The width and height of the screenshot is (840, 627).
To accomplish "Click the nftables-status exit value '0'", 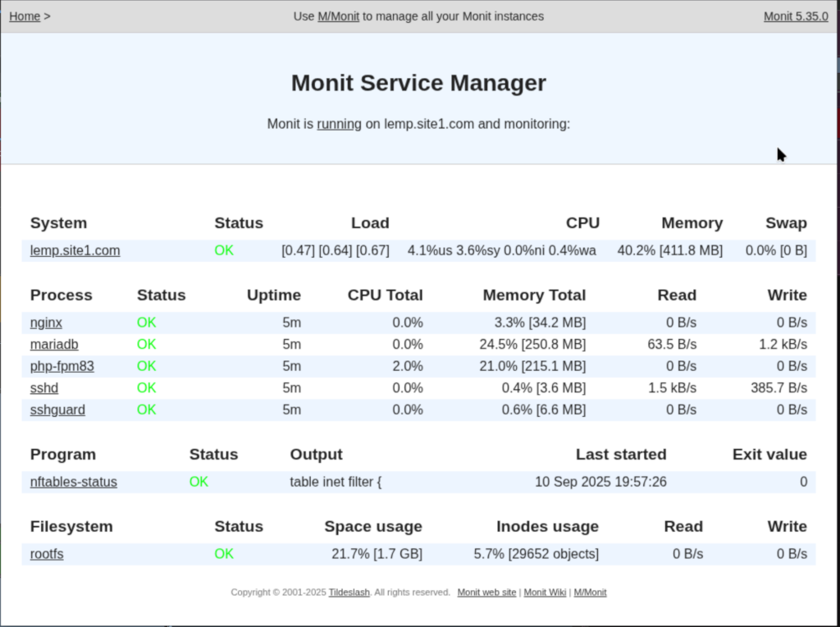I will 804,483.
